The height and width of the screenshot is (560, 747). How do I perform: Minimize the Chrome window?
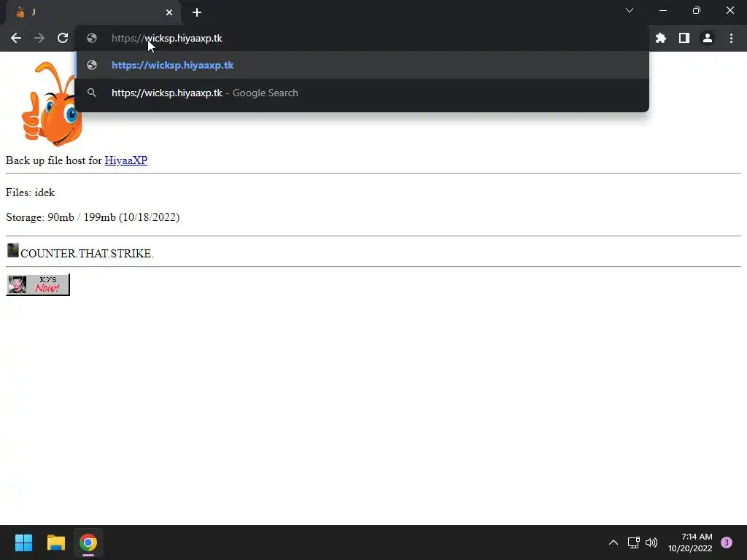tap(662, 10)
